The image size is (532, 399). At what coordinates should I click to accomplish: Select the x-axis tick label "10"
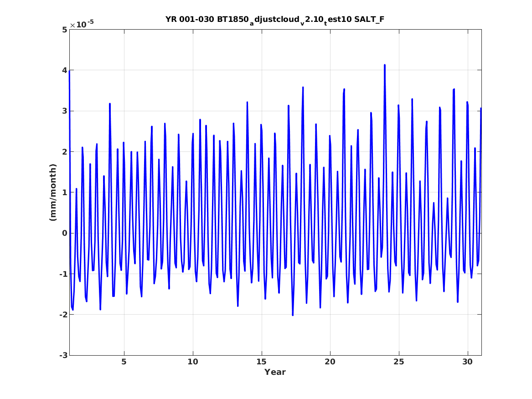[193, 362]
